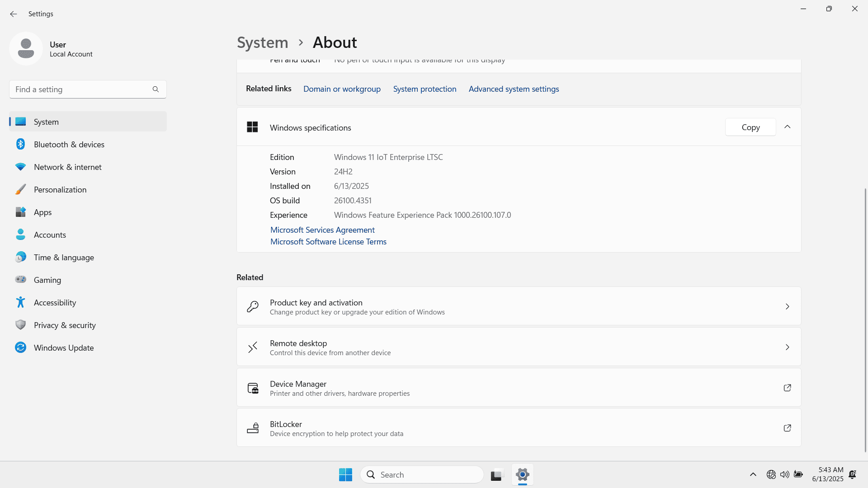Image resolution: width=868 pixels, height=488 pixels.
Task: Open Advanced system settings link
Action: point(514,89)
